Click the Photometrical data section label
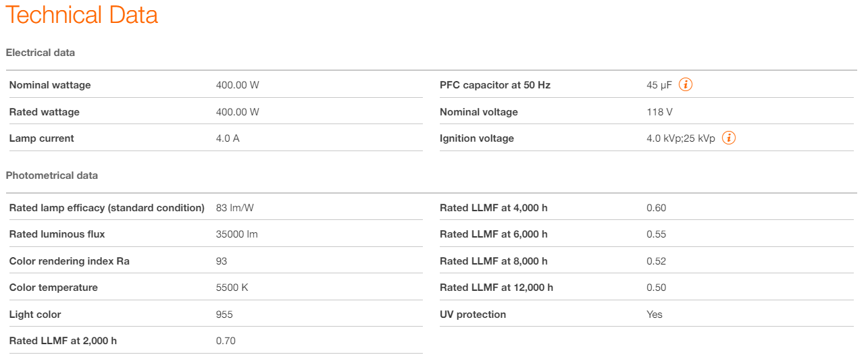This screenshot has width=868, height=357. [52, 175]
